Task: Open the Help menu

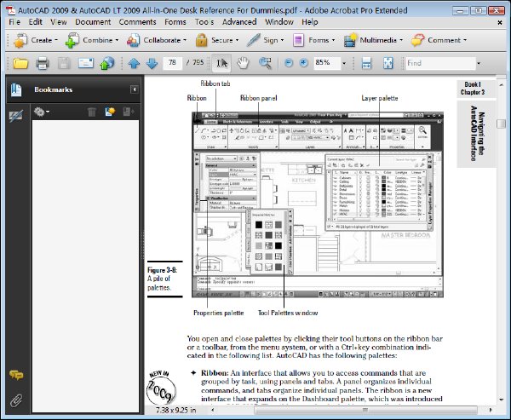Action: pyautogui.click(x=310, y=22)
